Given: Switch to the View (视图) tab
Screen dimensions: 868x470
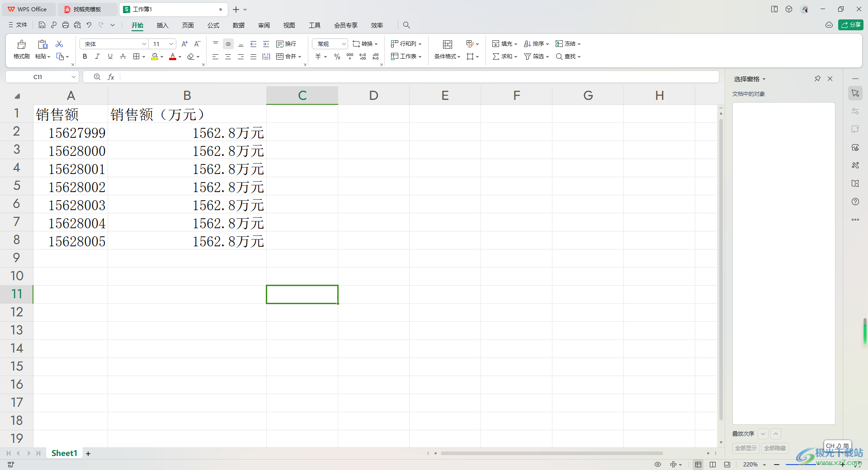Looking at the screenshot, I should [289, 25].
